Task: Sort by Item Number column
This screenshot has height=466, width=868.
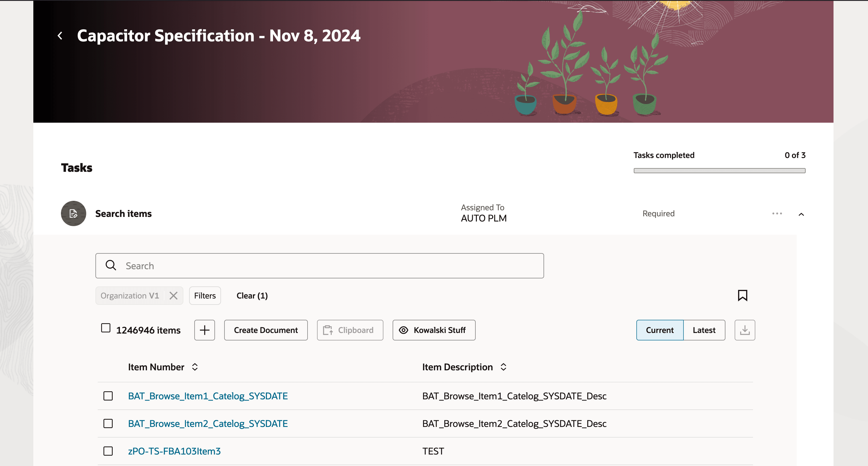Action: click(195, 367)
